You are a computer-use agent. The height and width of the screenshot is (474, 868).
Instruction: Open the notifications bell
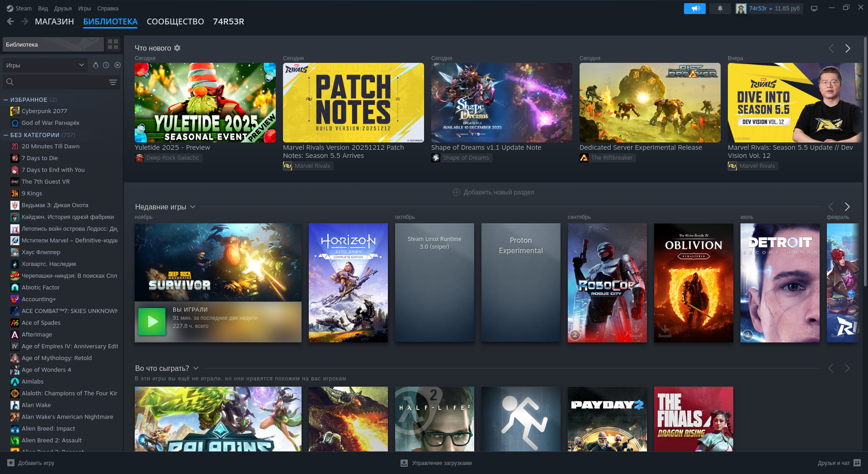720,9
